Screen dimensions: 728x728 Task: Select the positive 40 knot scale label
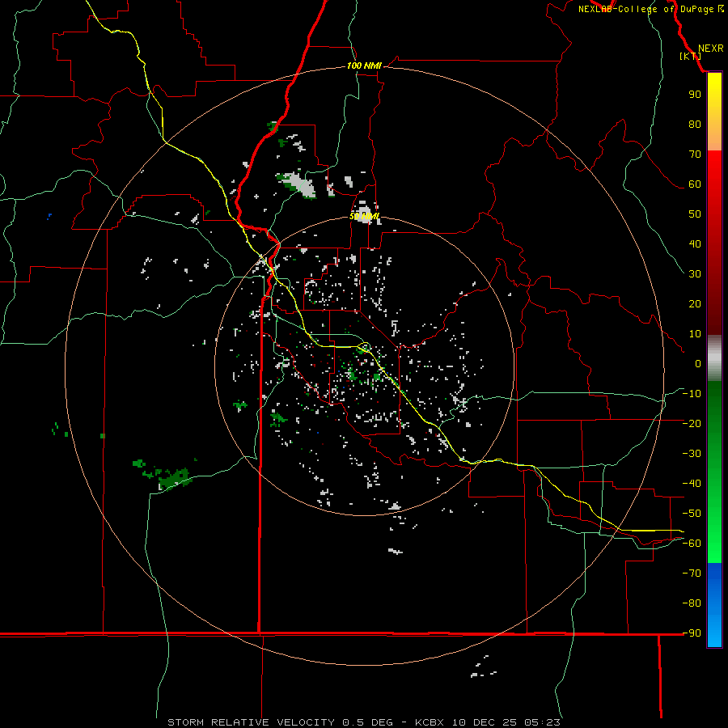[695, 243]
